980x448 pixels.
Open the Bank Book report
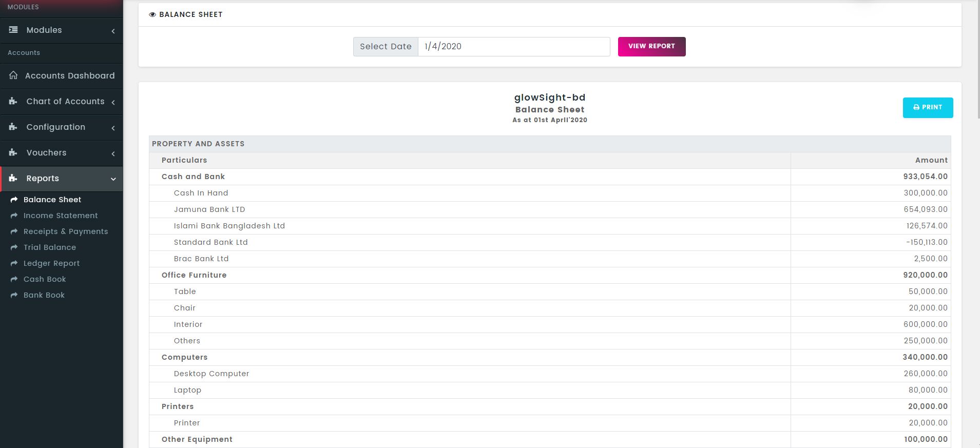tap(44, 295)
